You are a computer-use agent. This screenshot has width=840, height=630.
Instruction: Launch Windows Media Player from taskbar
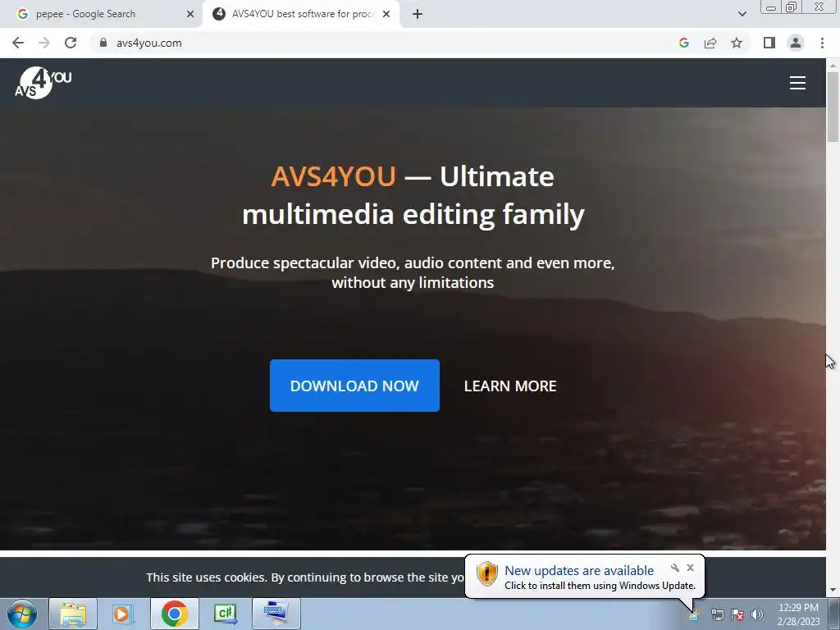coord(123,614)
